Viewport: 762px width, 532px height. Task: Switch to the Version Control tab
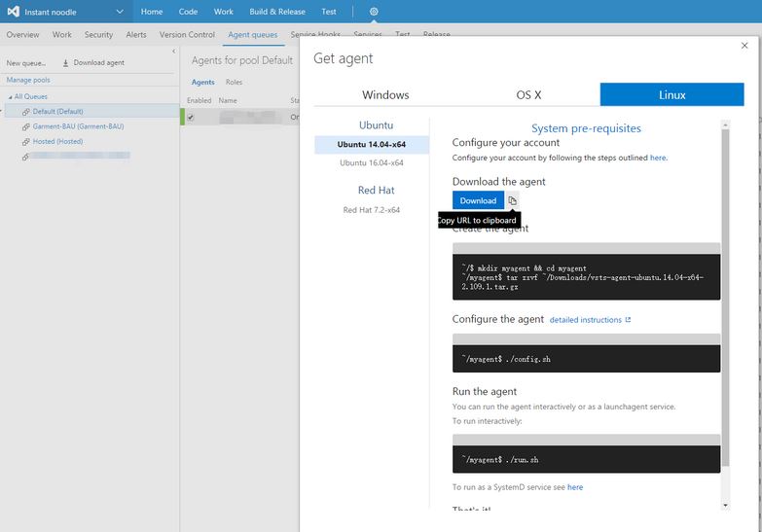[x=187, y=34]
